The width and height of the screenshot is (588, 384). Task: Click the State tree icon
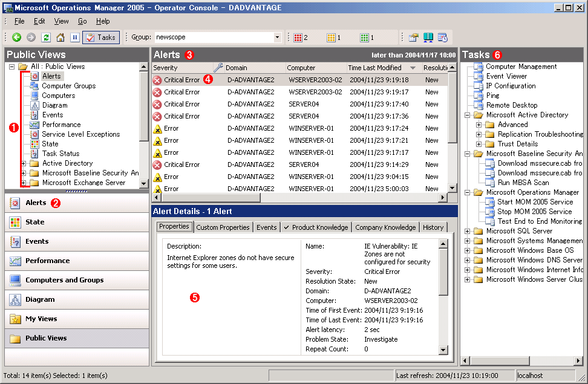[x=34, y=144]
